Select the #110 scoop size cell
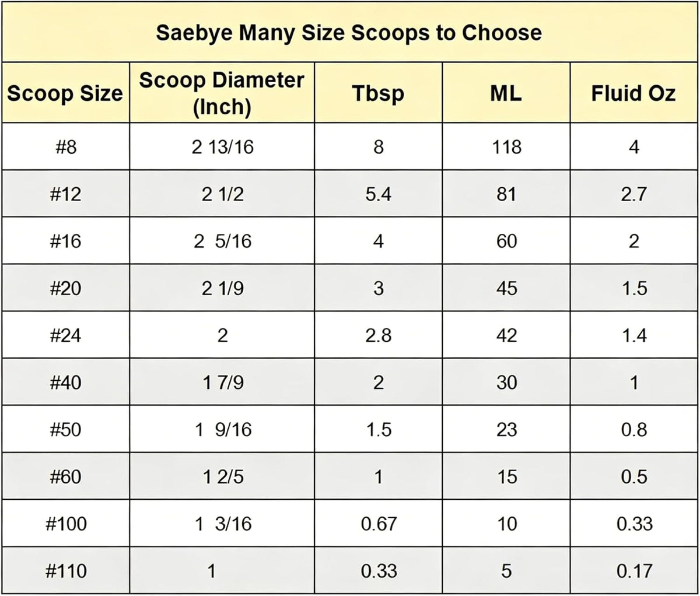 point(65,571)
